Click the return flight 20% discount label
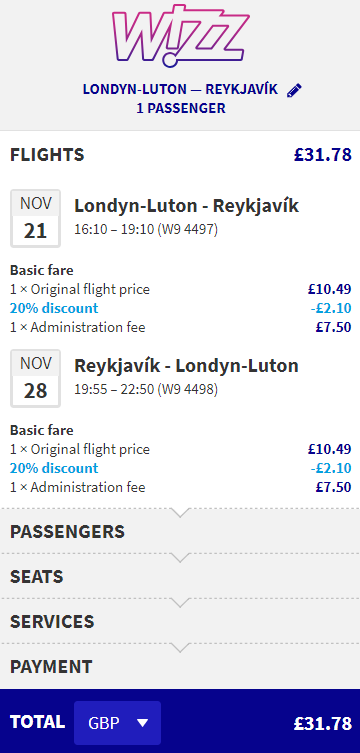 pos(54,468)
